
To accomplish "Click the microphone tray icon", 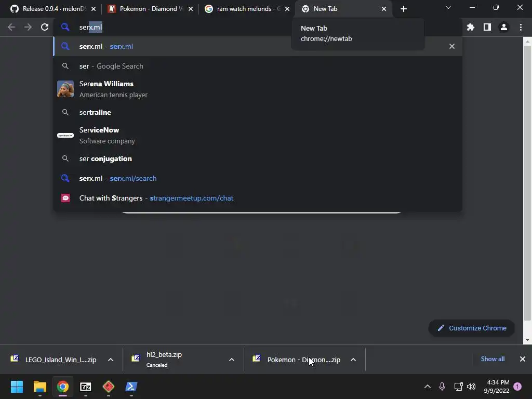I will [442, 387].
